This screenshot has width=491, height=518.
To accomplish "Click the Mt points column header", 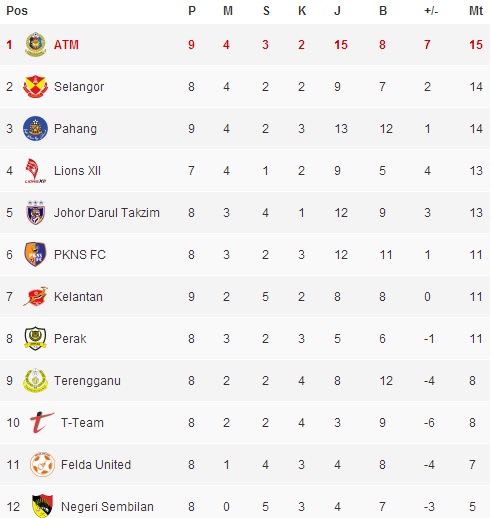I will tap(476, 11).
